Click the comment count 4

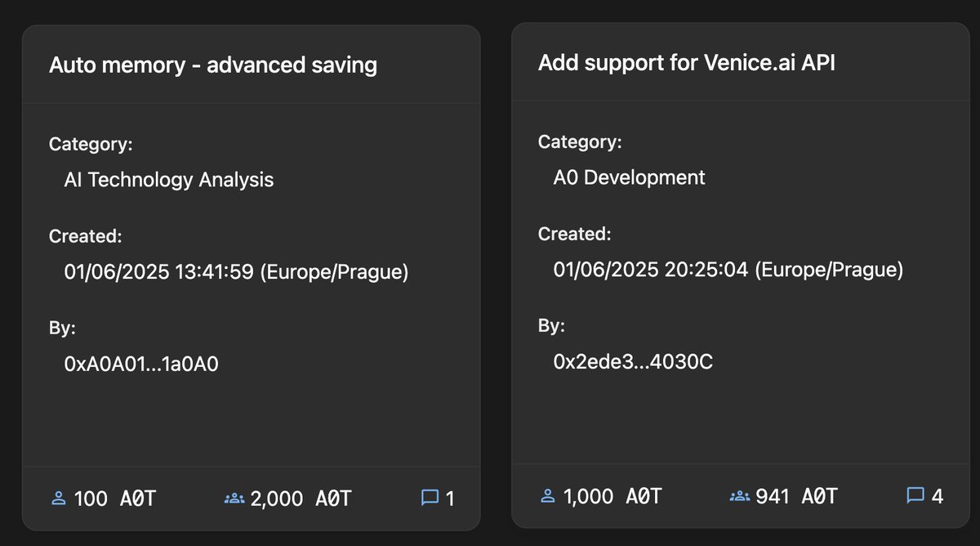point(938,495)
